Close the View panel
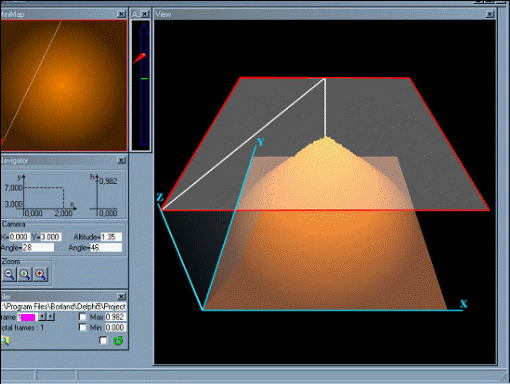Image resolution: width=510 pixels, height=384 pixels. 490,14
